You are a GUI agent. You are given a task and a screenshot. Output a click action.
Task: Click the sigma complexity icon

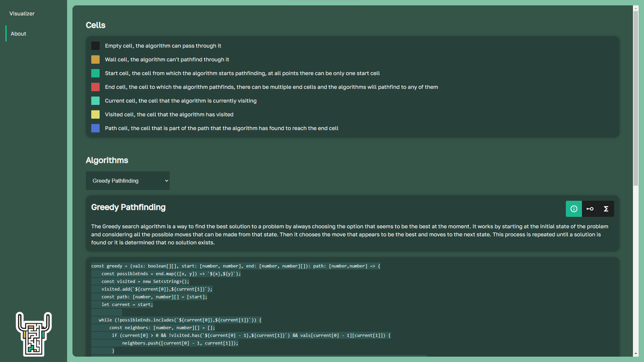coord(606,209)
